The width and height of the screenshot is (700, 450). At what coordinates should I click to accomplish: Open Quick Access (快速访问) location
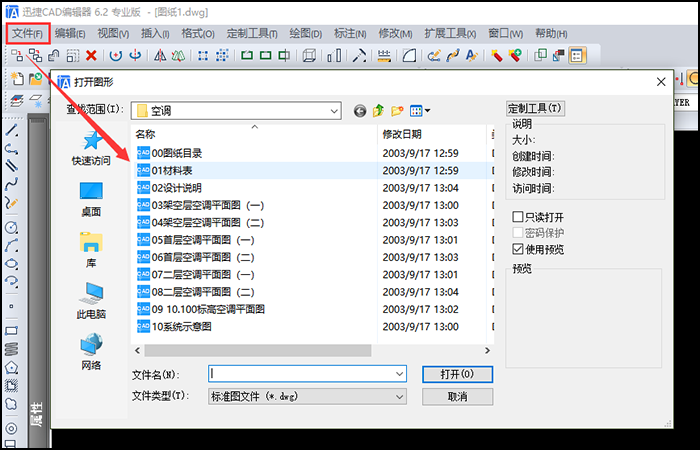pyautogui.click(x=91, y=148)
